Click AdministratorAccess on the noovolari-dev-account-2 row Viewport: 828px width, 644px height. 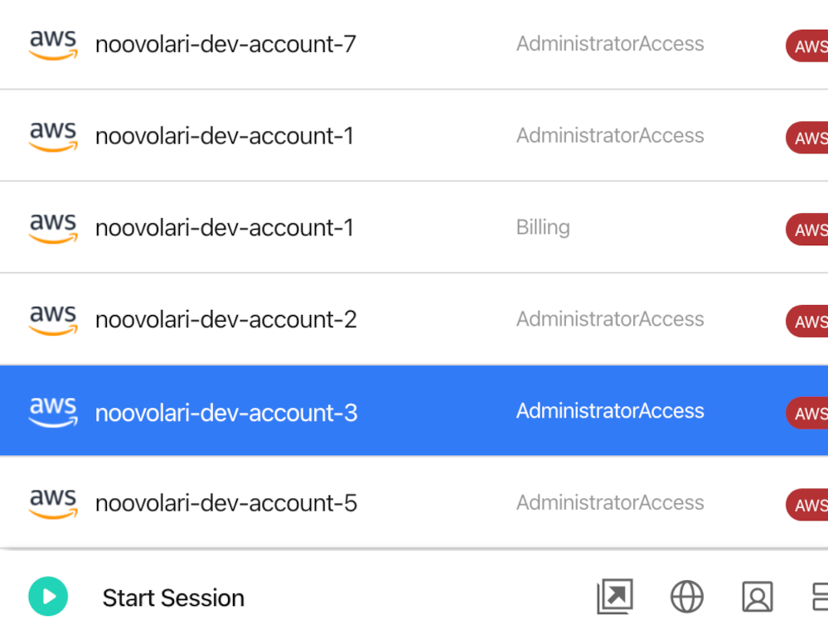(x=610, y=319)
